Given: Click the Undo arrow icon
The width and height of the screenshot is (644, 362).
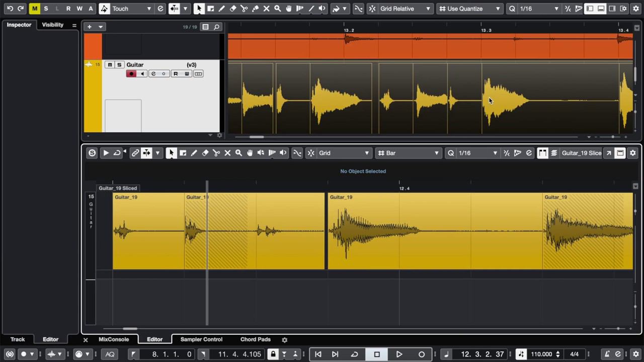Looking at the screenshot, I should point(10,9).
